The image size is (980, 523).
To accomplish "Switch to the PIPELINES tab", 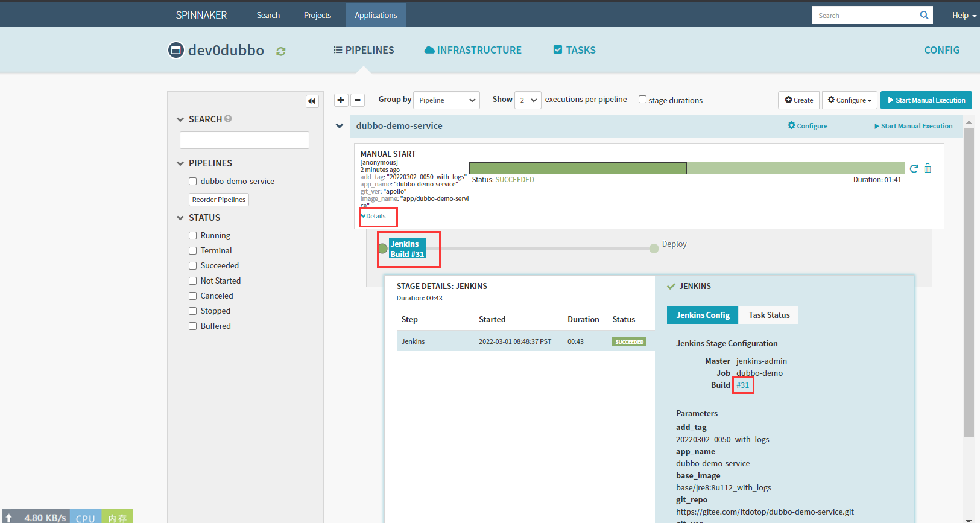I will pyautogui.click(x=364, y=50).
